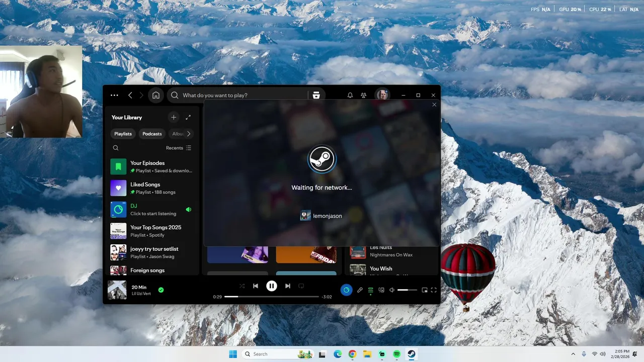Open the Windows Start menu

click(233, 354)
